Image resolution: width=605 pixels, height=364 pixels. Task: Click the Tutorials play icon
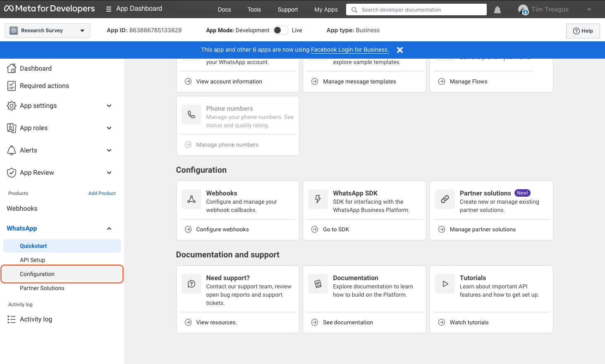445,284
